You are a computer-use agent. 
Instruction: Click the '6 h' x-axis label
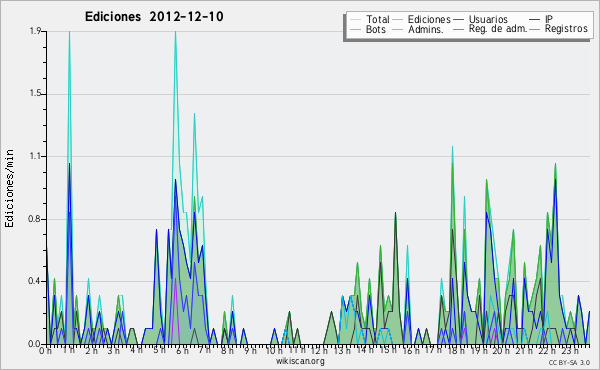[x=183, y=350]
